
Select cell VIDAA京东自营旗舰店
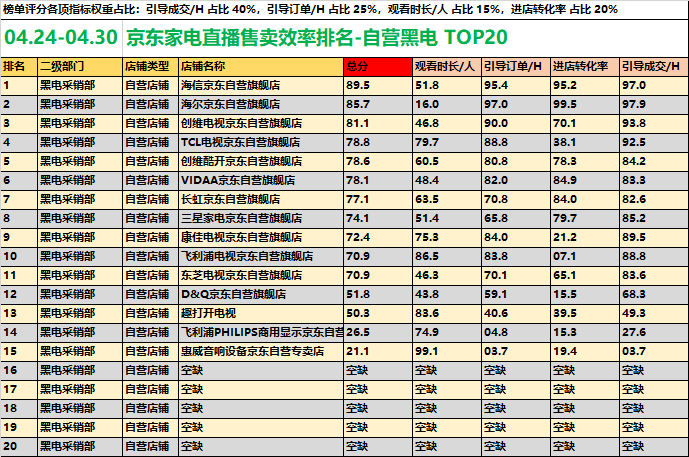pyautogui.click(x=261, y=180)
